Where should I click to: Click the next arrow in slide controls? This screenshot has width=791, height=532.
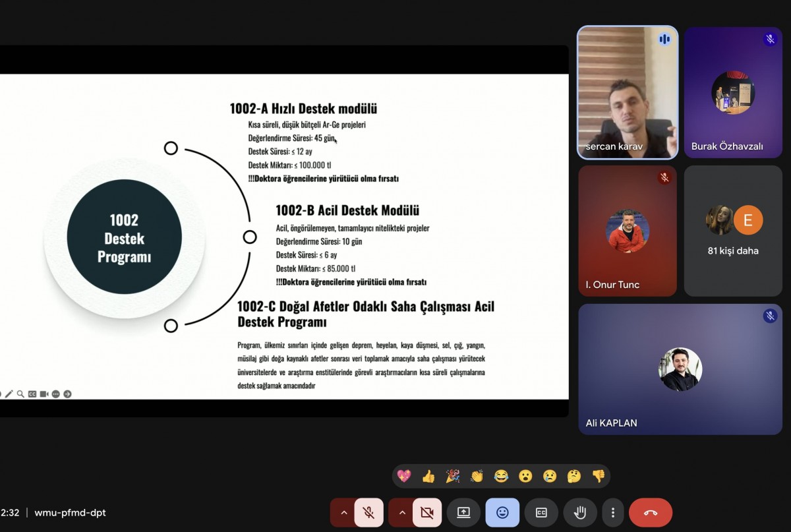(67, 394)
